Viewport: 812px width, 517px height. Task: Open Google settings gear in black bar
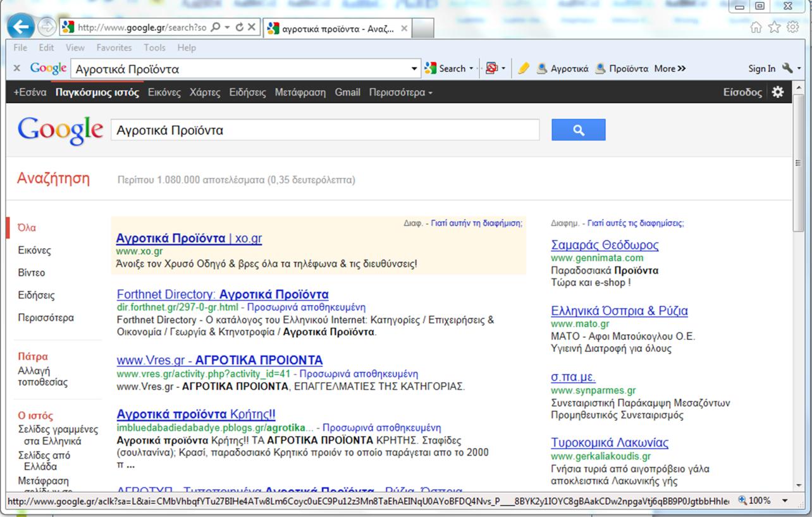[x=778, y=92]
